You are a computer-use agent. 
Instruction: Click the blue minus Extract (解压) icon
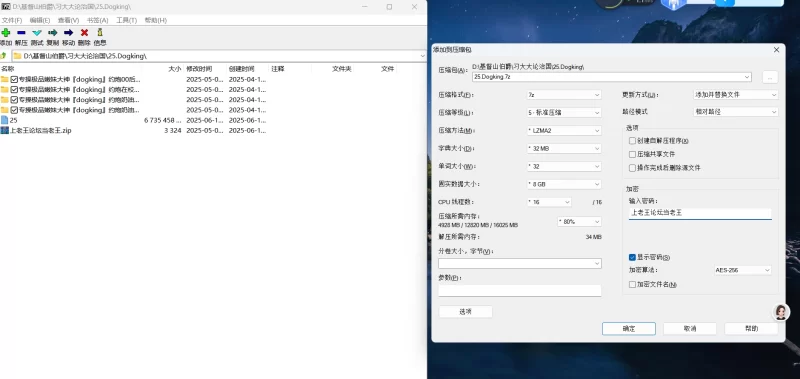tap(21, 33)
